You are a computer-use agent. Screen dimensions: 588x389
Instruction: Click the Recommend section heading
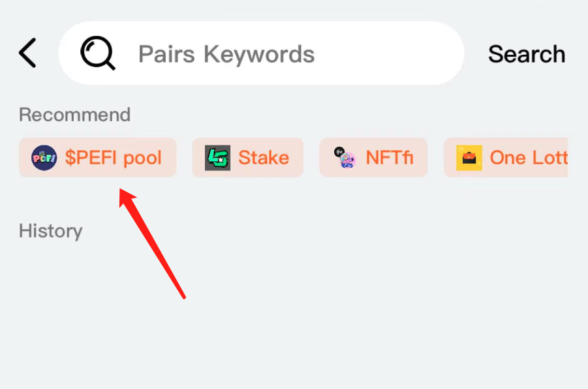(x=74, y=114)
